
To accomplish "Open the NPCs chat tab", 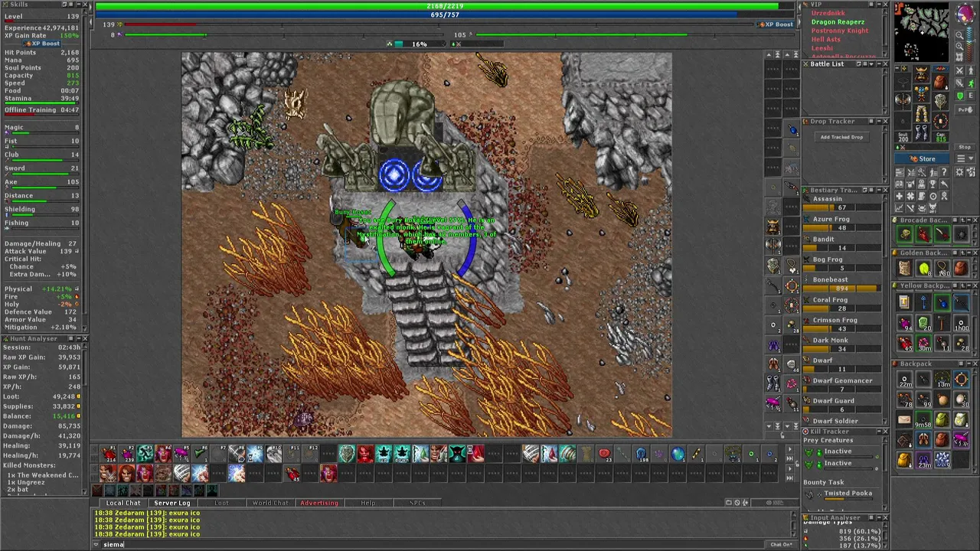I will click(x=417, y=503).
